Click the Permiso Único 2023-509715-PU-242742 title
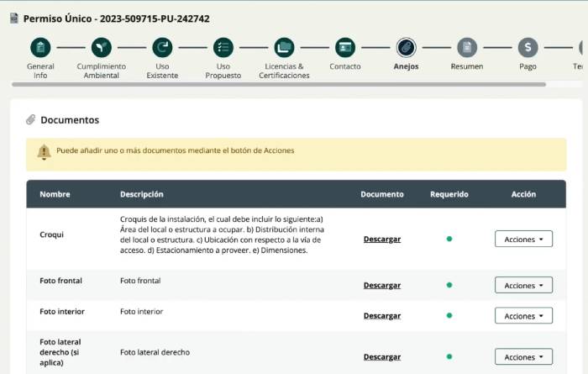 pyautogui.click(x=116, y=18)
